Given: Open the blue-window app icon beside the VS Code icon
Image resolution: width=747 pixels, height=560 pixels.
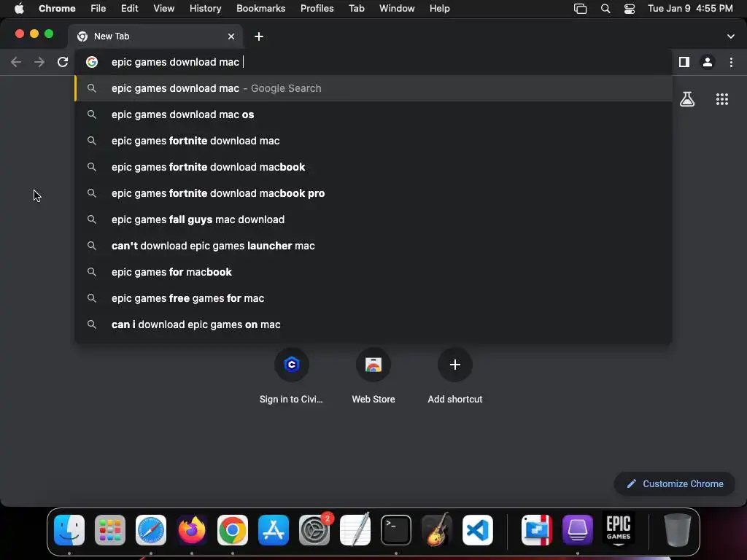Looking at the screenshot, I should (537, 530).
